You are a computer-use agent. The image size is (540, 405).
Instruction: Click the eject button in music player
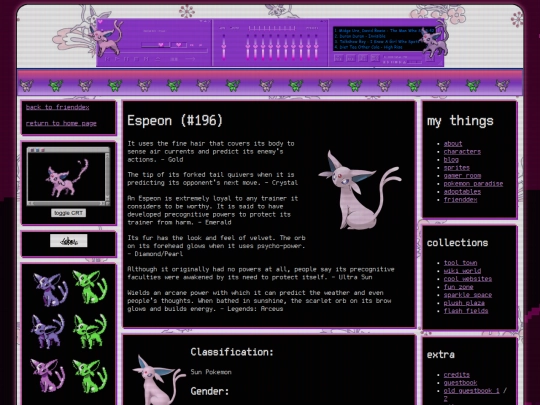pyautogui.click(x=157, y=59)
